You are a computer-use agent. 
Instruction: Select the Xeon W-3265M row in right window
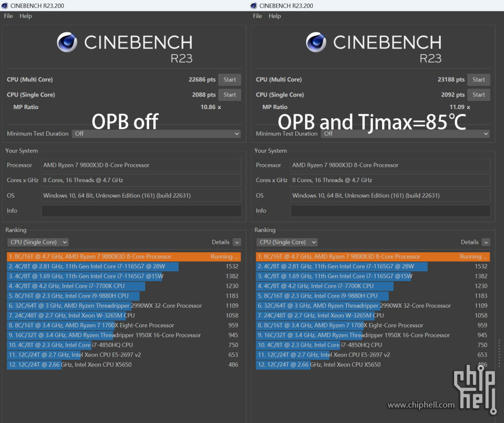pyautogui.click(x=373, y=315)
